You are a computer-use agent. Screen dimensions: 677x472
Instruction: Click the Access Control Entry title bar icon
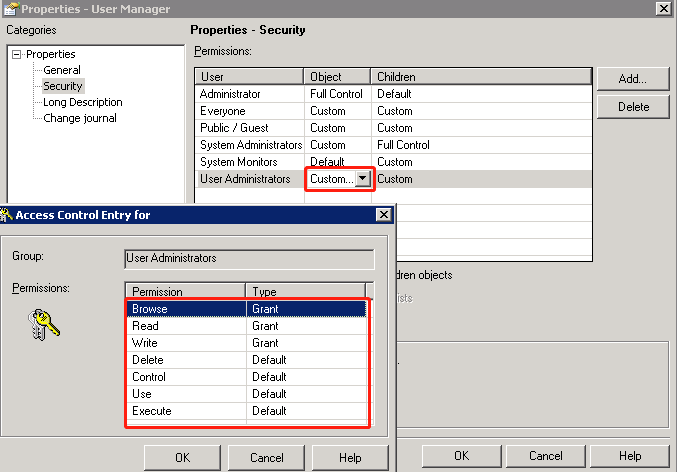(8, 215)
